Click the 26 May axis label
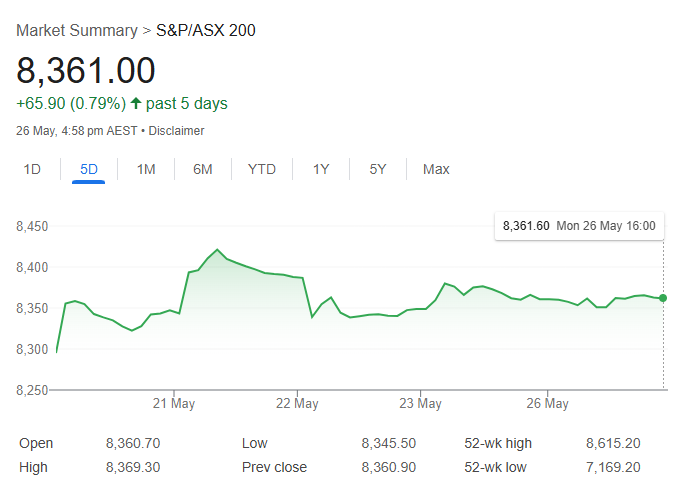Screen dimensions: 680x497 click(x=547, y=403)
